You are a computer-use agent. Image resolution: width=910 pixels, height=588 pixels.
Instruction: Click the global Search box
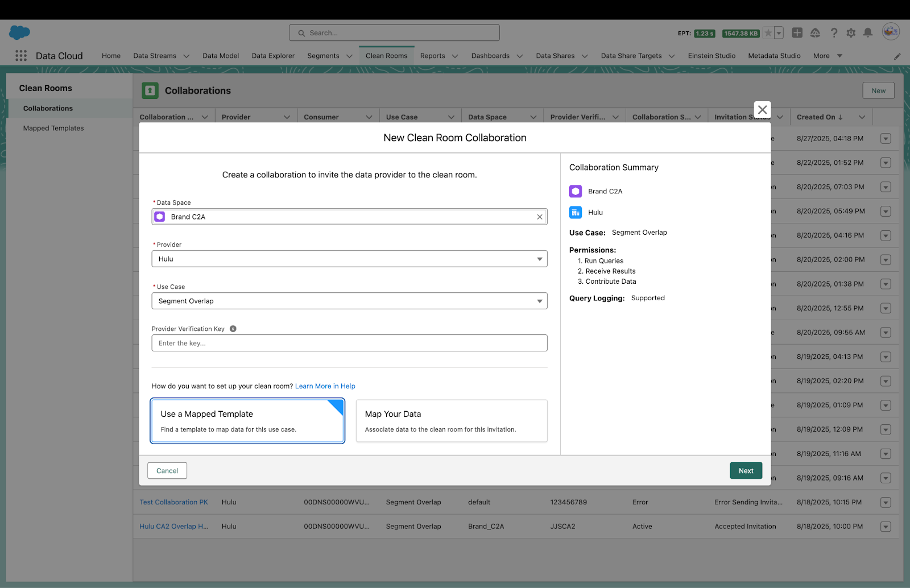click(394, 32)
